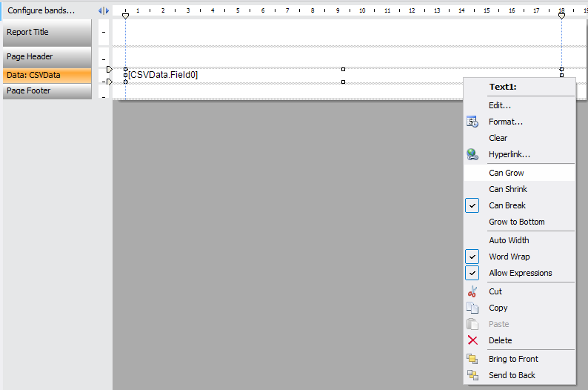Screen dimensions: 588x390
Task: Uncheck the Can Break option
Action: (472, 205)
